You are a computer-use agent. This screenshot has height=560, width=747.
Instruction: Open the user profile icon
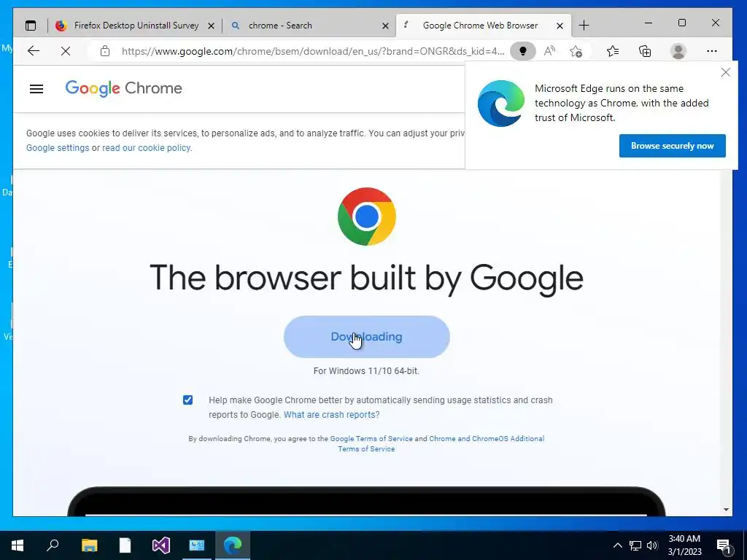[678, 51]
